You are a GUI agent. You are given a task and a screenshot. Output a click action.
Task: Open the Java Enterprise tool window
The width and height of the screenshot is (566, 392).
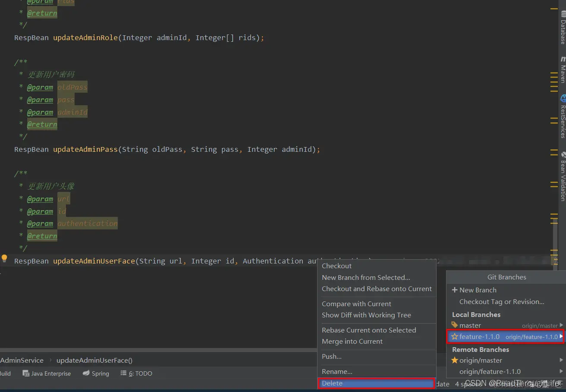point(47,373)
